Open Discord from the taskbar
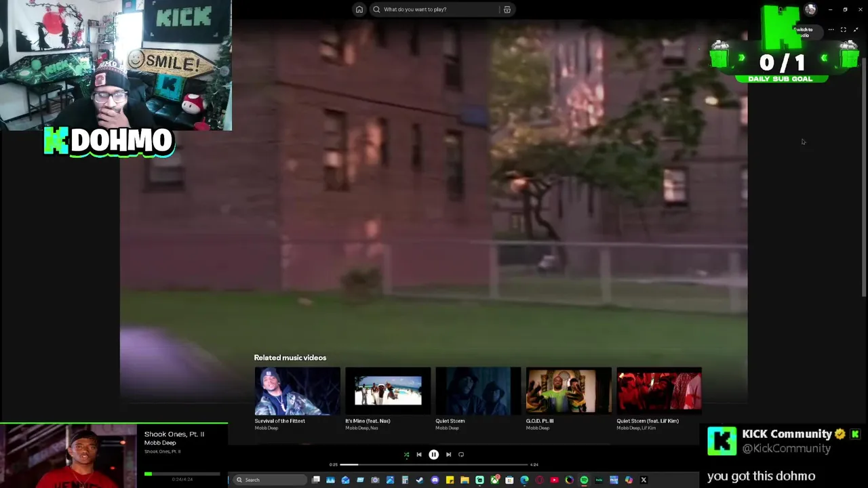Screen dimensions: 868x488 [x=435, y=480]
